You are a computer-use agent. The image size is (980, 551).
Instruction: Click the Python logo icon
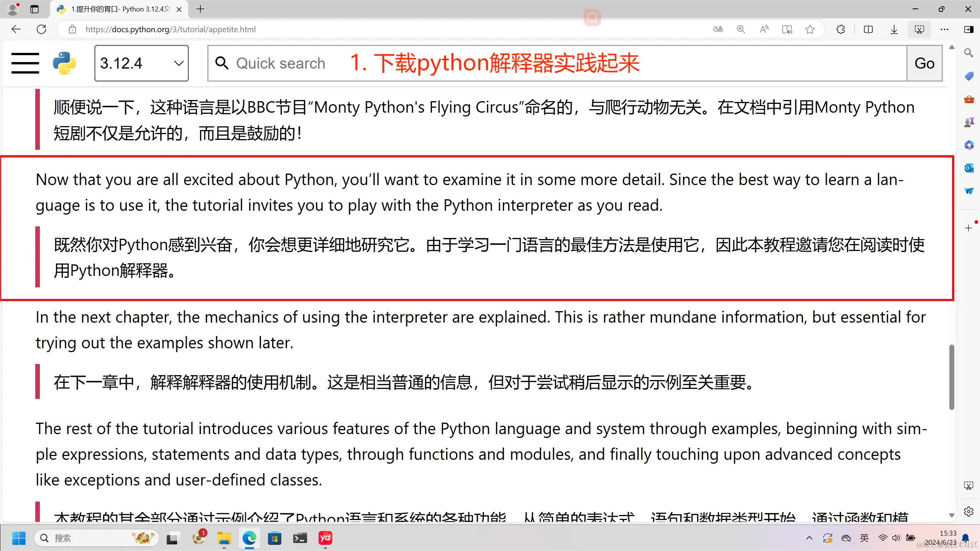(x=64, y=63)
